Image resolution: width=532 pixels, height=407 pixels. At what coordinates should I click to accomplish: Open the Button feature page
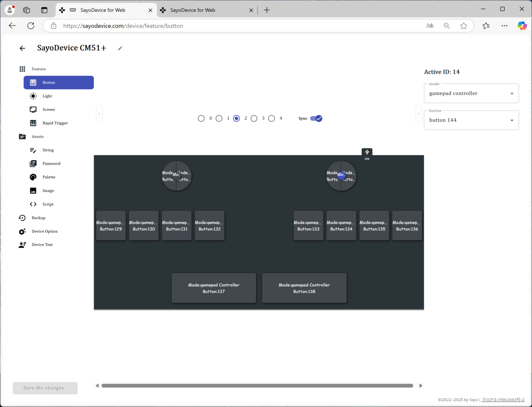(x=59, y=83)
